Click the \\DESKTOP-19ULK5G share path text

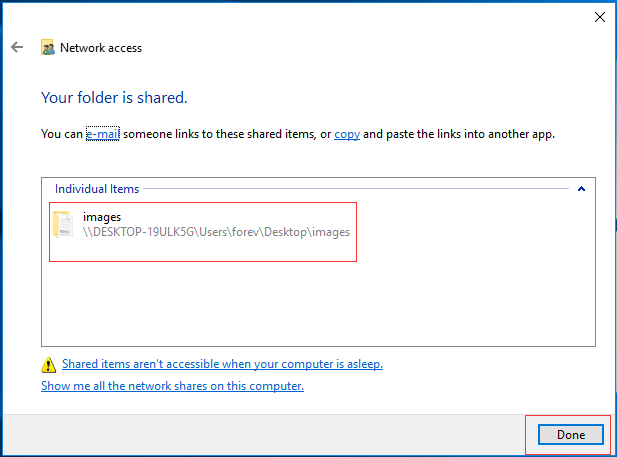coord(216,232)
